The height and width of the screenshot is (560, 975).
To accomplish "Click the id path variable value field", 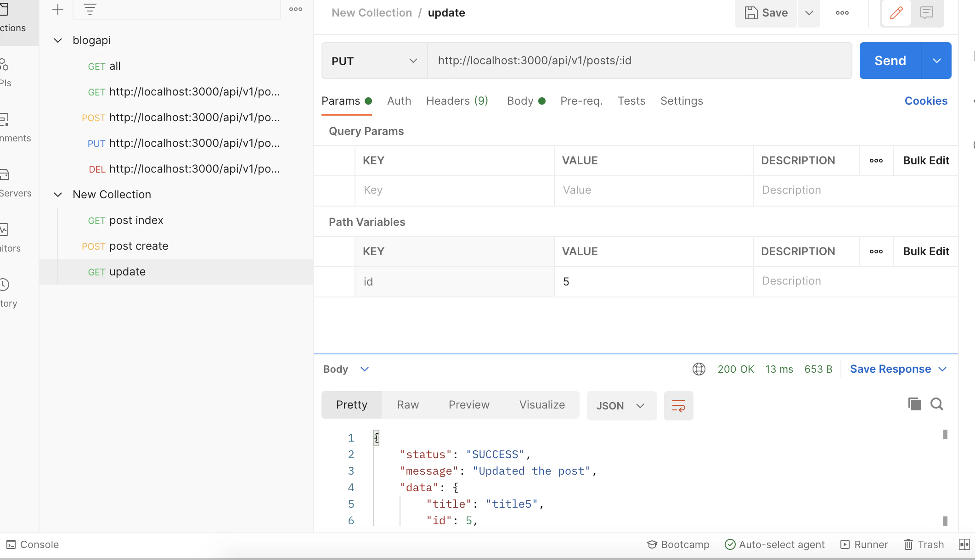I will (654, 282).
